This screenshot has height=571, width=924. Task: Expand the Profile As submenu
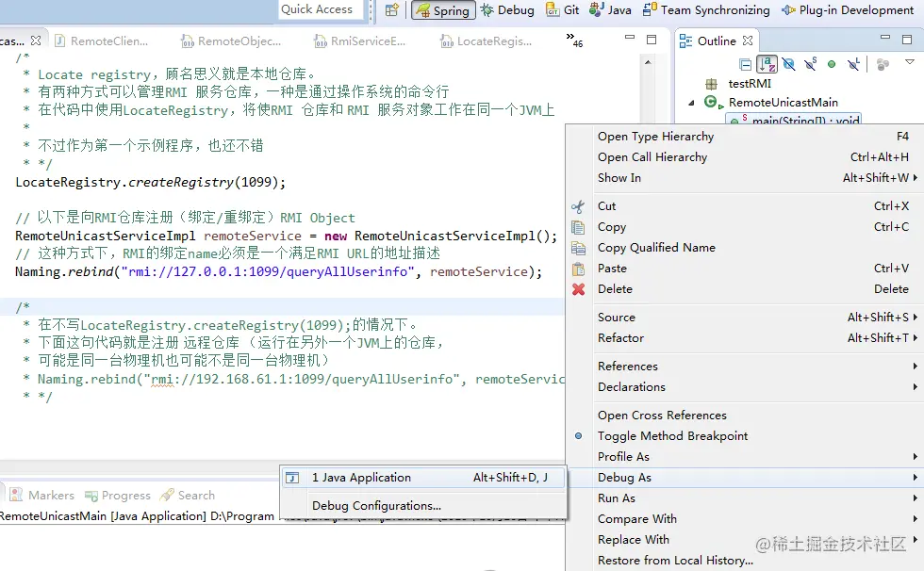point(744,457)
